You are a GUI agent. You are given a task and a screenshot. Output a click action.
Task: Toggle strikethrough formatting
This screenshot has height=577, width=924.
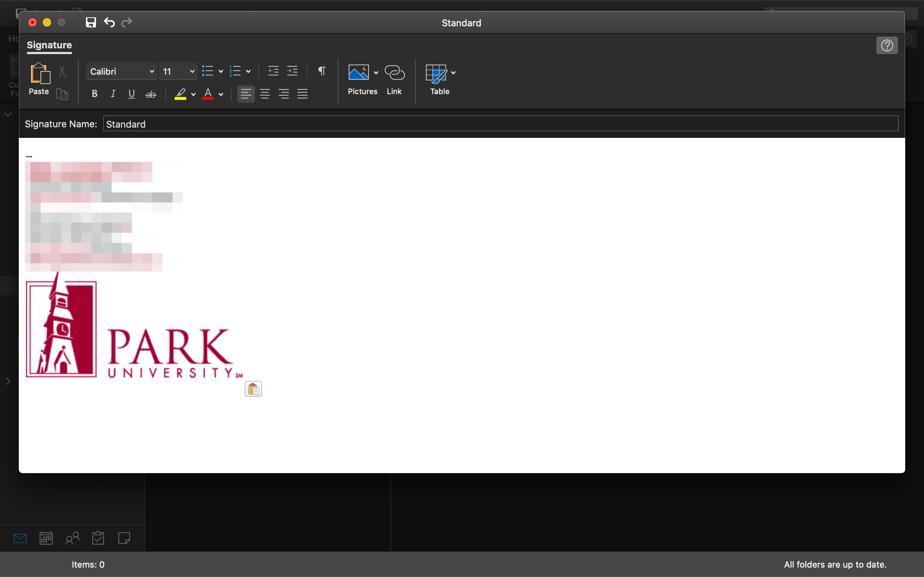click(x=151, y=94)
